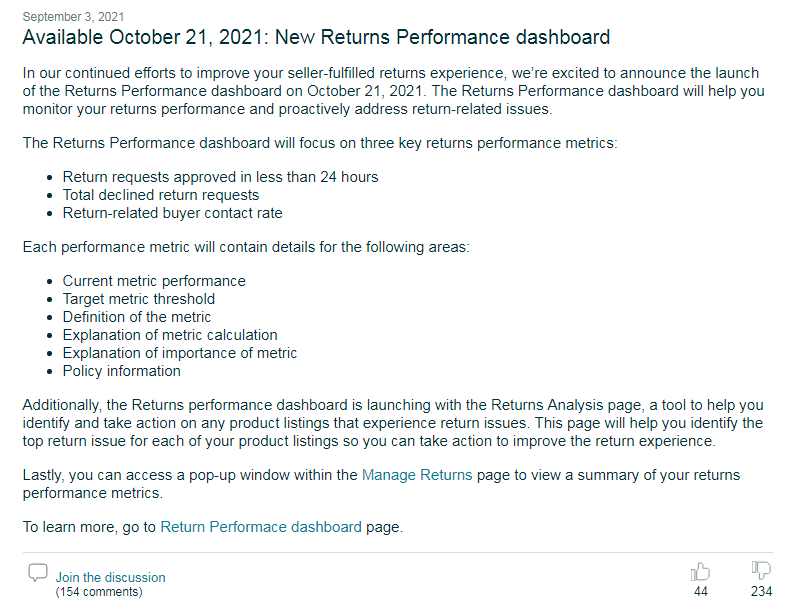Click the September 3, 2021 date text
Screen dimensions: 809x616
73,17
